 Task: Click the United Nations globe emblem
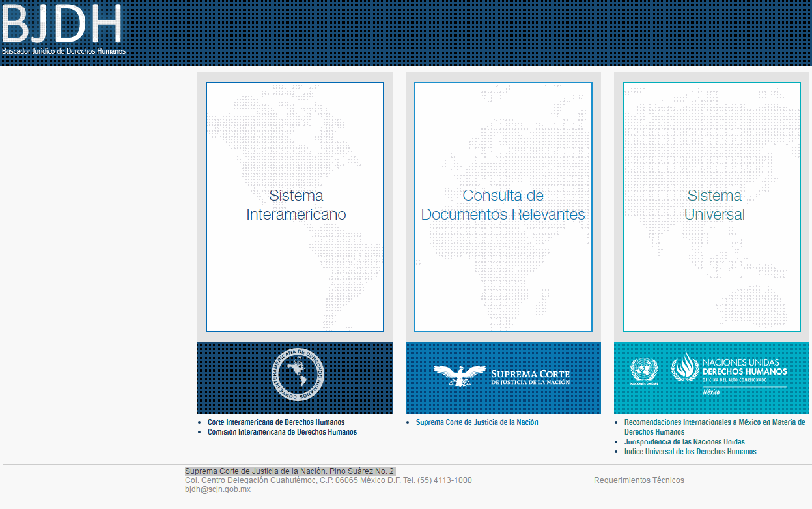643,370
